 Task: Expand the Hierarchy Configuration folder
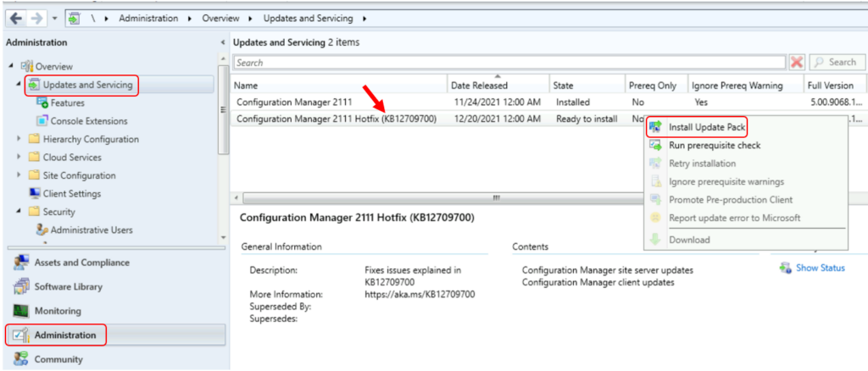pos(19,139)
